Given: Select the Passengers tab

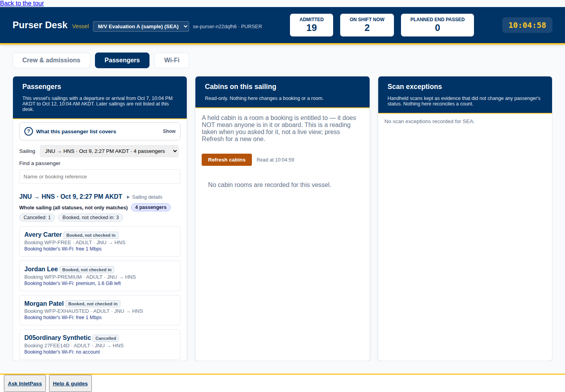Looking at the screenshot, I should point(122,60).
